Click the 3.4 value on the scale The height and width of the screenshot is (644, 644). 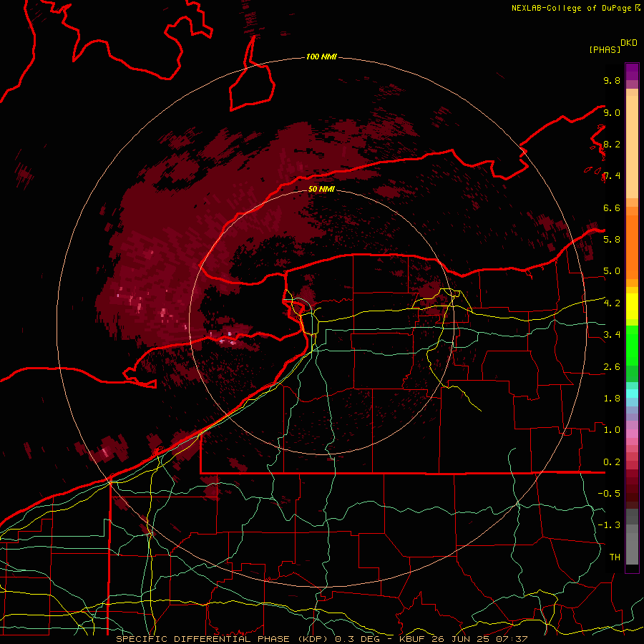click(612, 334)
